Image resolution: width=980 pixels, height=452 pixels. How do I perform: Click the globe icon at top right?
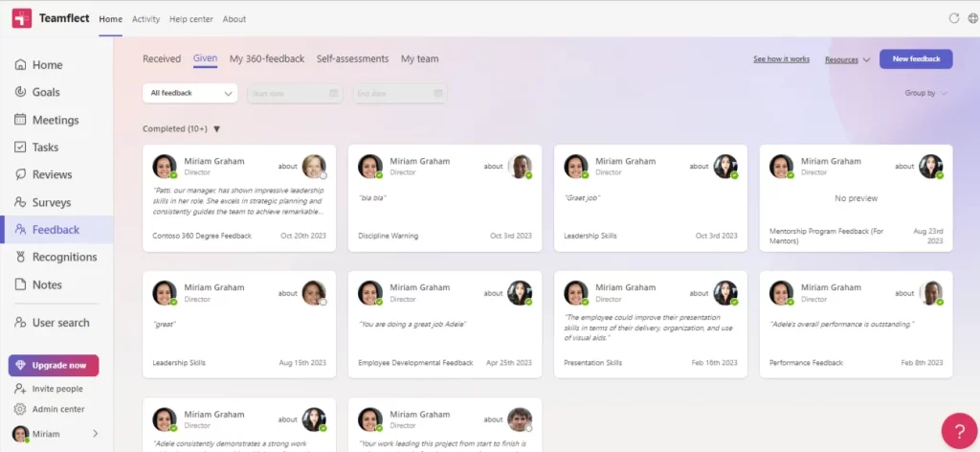pyautogui.click(x=973, y=18)
